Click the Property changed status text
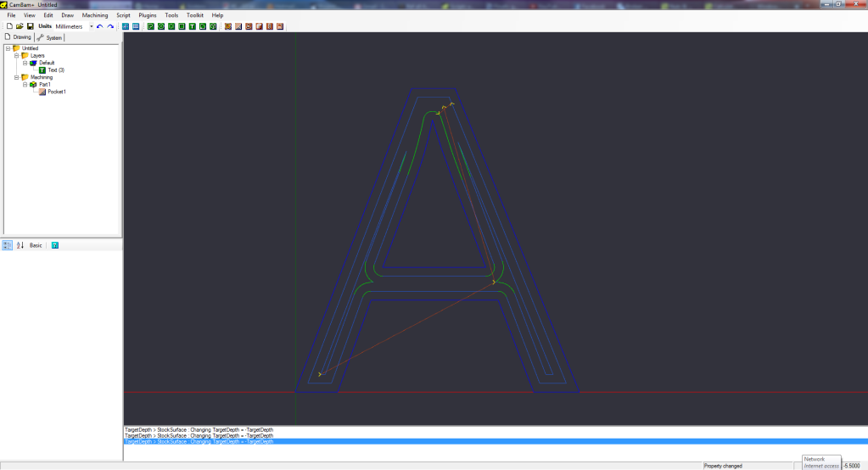Image resolution: width=868 pixels, height=470 pixels. (x=723, y=466)
